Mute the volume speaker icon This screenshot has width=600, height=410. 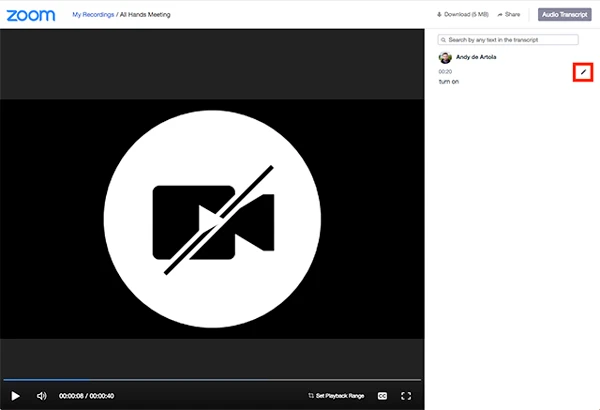pos(41,396)
